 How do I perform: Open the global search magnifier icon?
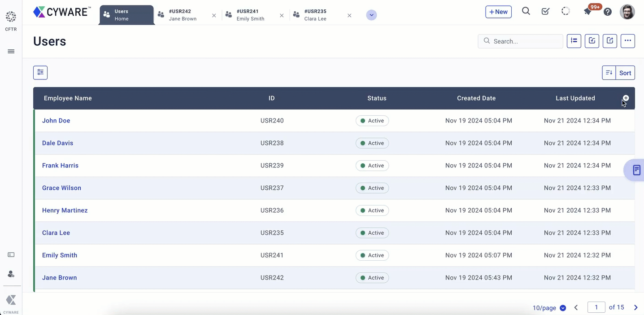526,12
